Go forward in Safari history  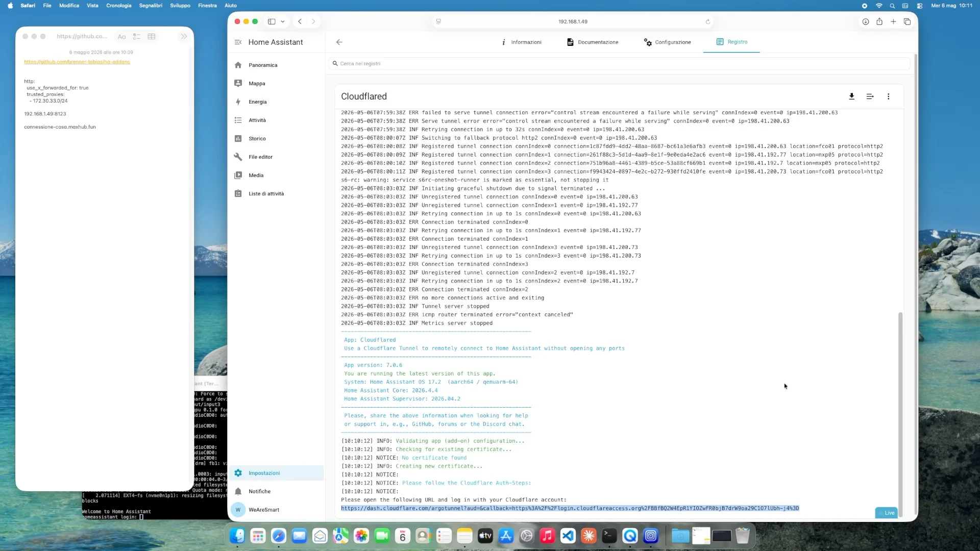(313, 21)
